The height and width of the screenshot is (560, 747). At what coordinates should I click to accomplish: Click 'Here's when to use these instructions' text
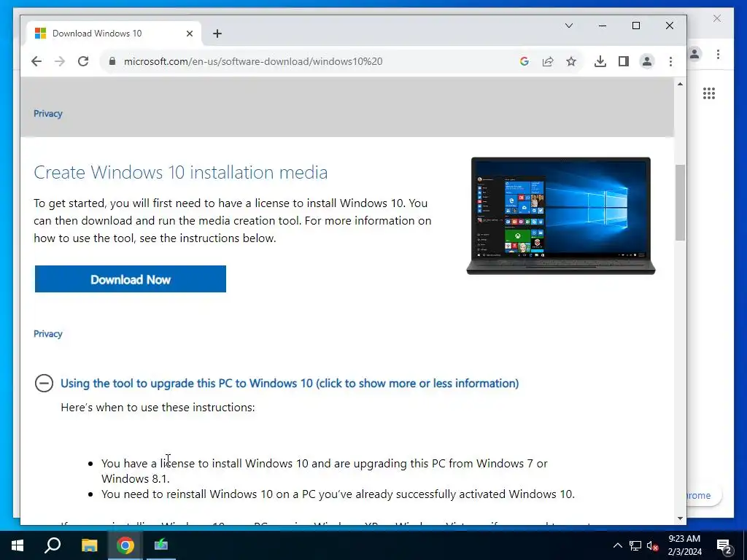point(158,407)
